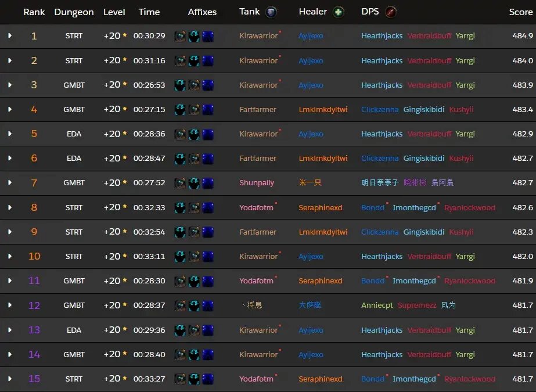Open Anniecpt DPS profile link
This screenshot has height=392, width=536.
coord(377,305)
